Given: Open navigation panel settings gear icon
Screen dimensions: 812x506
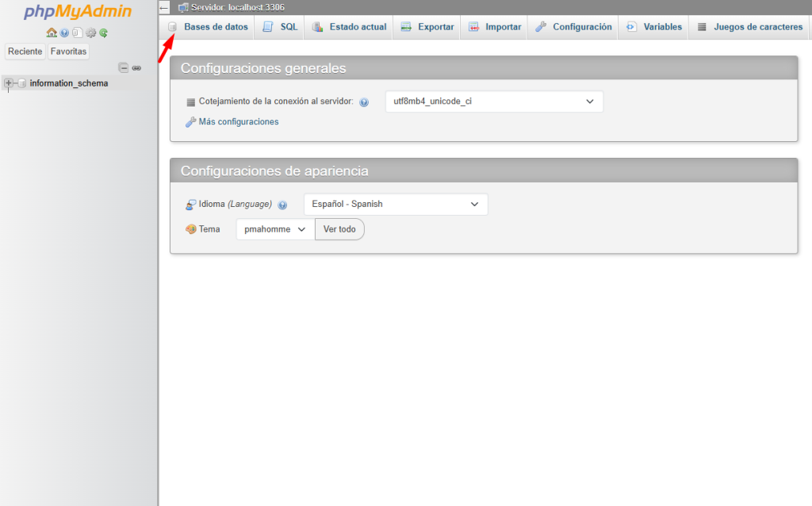Looking at the screenshot, I should pos(90,33).
